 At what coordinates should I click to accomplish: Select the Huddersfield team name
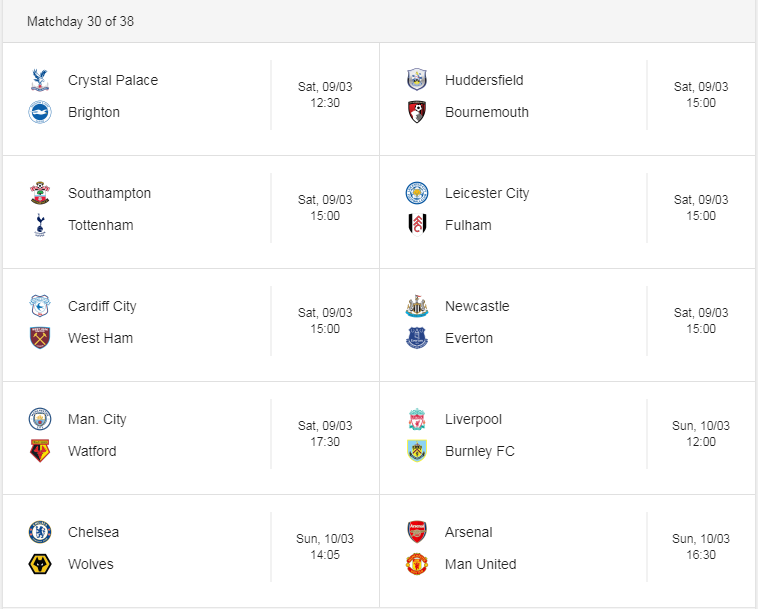point(484,80)
